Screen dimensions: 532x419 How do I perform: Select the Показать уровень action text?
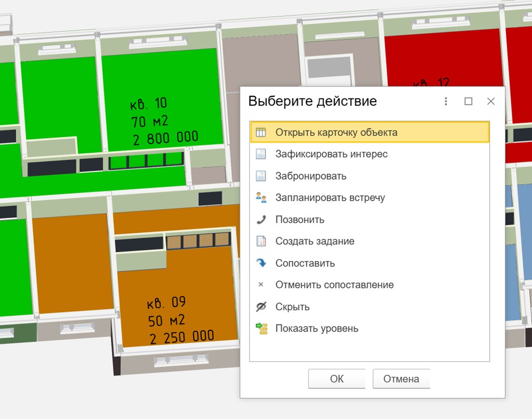click(317, 328)
